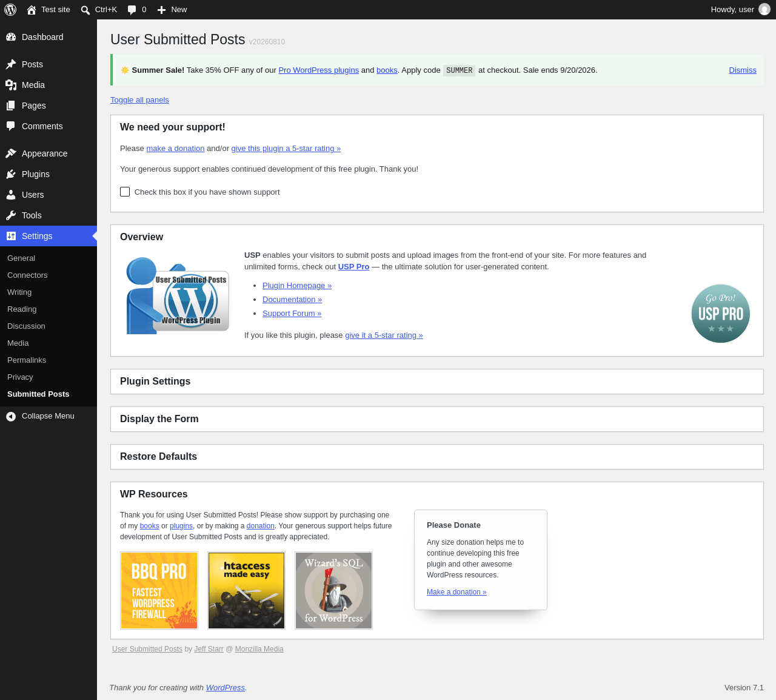The image size is (776, 700).
Task: Open the htaccess made easy book thumbnail
Action: (x=247, y=590)
